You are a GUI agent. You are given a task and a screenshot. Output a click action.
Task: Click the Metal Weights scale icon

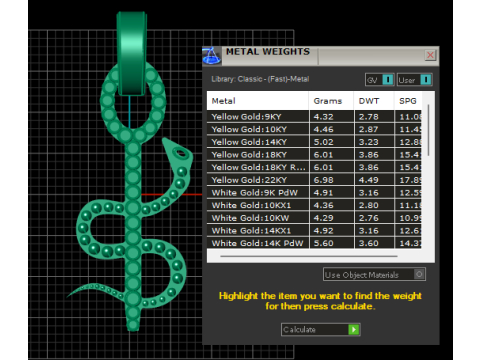(211, 55)
